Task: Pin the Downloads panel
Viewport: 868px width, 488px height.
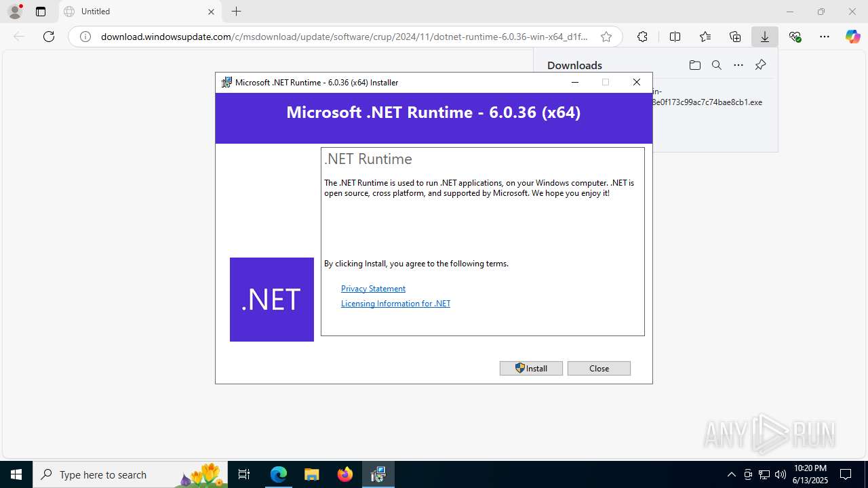Action: tap(760, 65)
